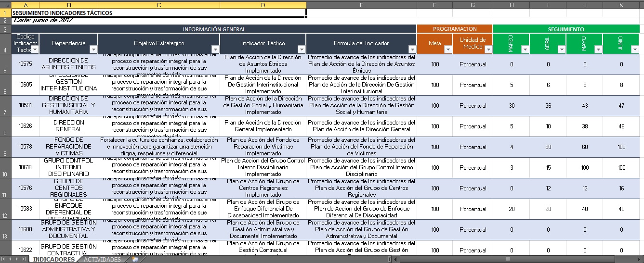Open the Meta column filter dropdown
Screen dimensions: 644x263
448,50
